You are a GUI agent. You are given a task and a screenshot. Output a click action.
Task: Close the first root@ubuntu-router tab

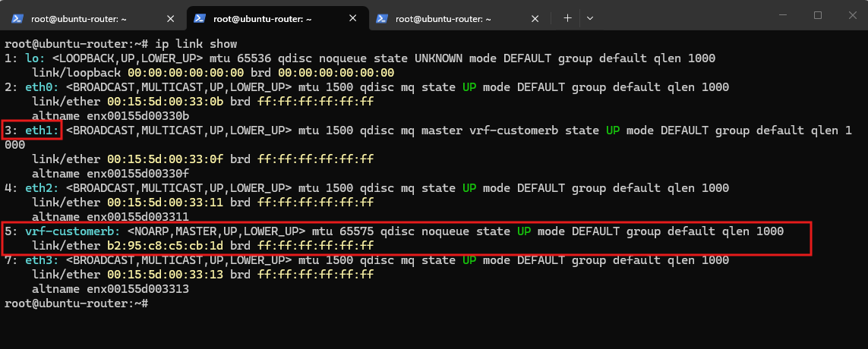click(x=171, y=19)
